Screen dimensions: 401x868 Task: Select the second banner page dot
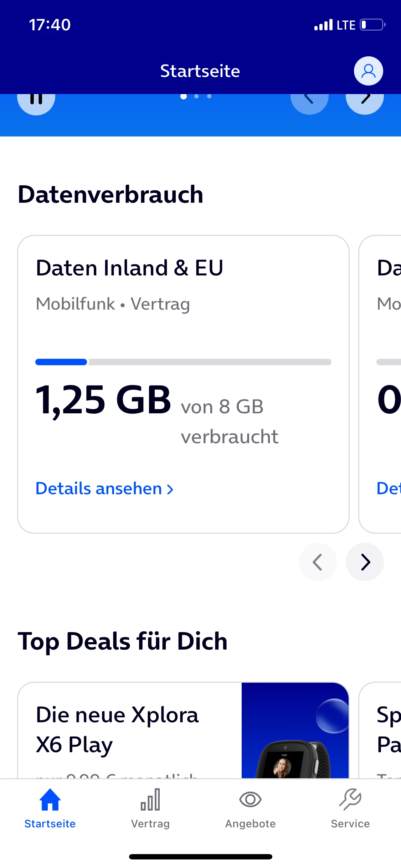click(x=196, y=97)
